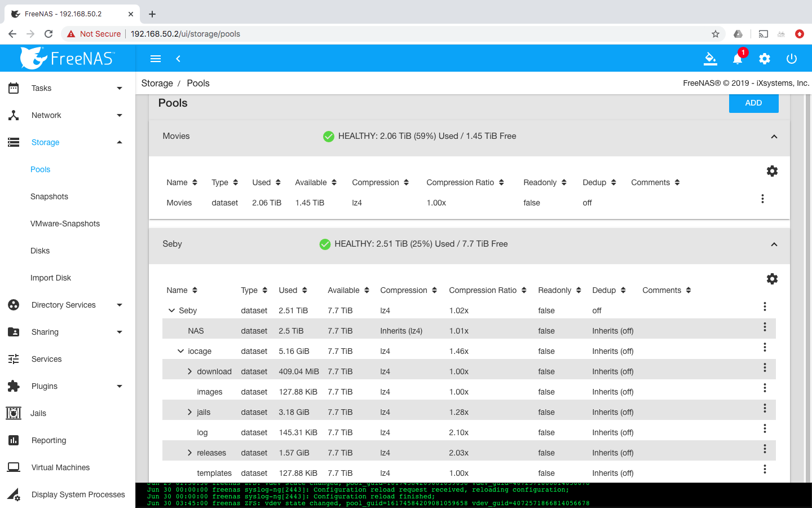Image resolution: width=812 pixels, height=508 pixels.
Task: Expand the Plugins menu
Action: 68,386
